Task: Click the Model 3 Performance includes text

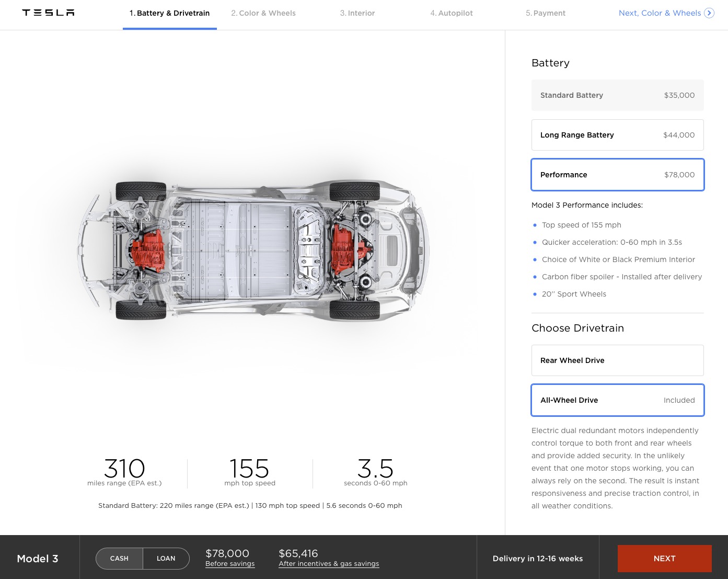Action: pos(587,205)
